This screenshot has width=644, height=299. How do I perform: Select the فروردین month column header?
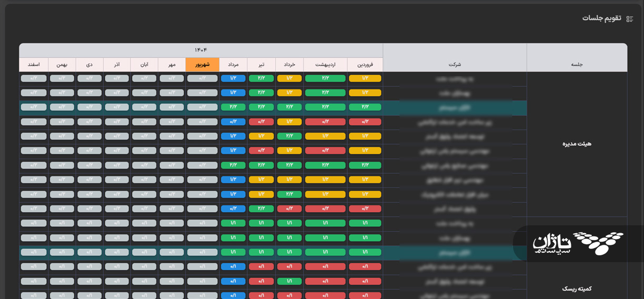point(365,65)
